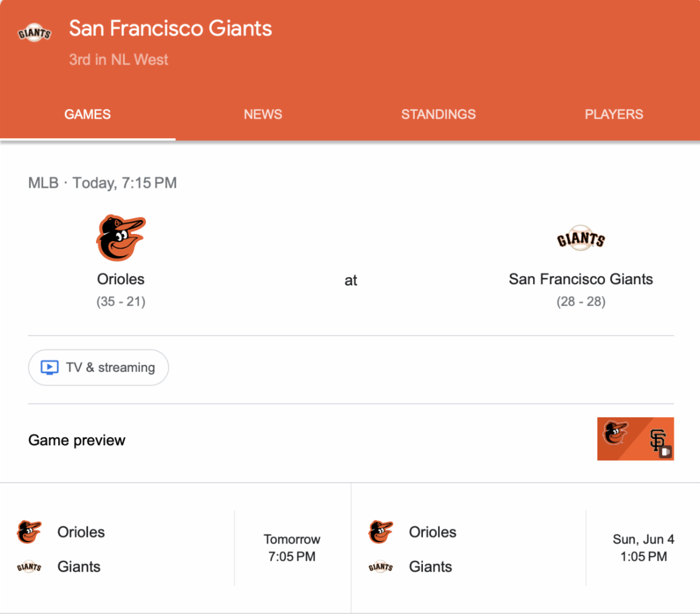The image size is (700, 614).
Task: Select the Games tab
Action: click(x=87, y=114)
